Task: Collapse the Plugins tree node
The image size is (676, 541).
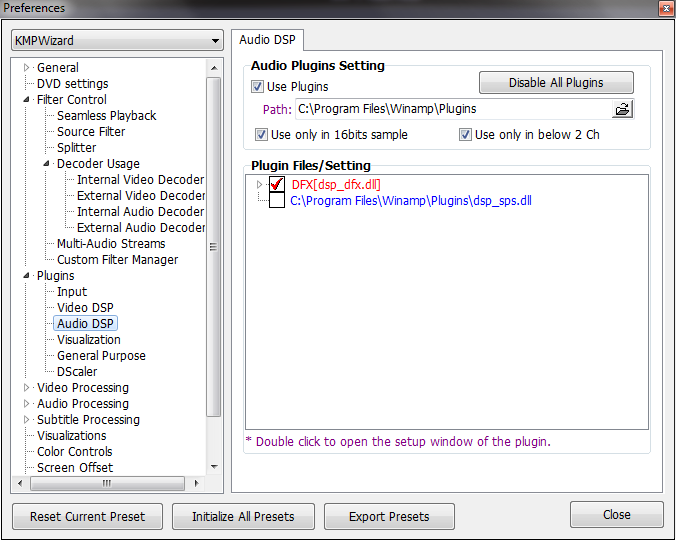Action: point(26,275)
